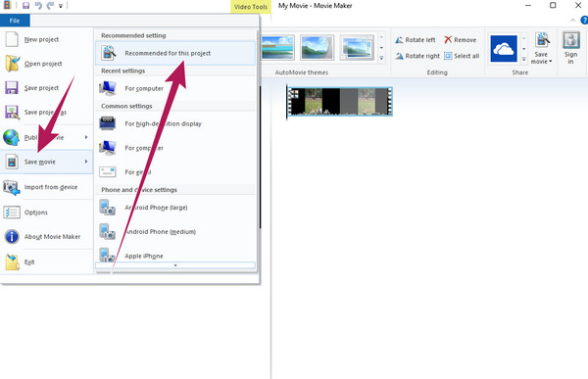This screenshot has height=379, width=588.
Task: Open the help question mark icon
Action: 584,20
